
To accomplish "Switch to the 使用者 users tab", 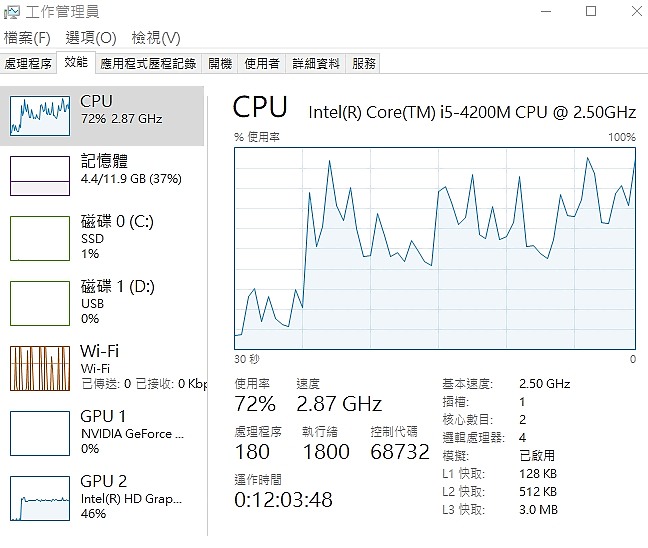I will coord(261,63).
